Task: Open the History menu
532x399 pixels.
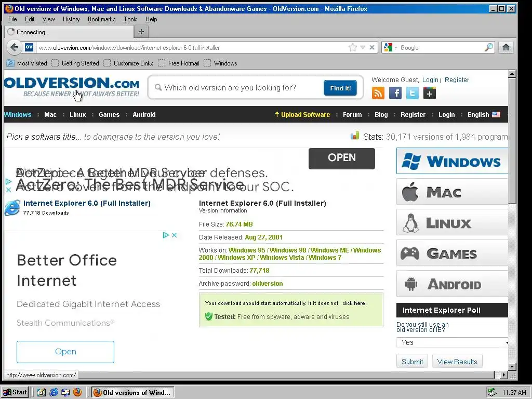Action: tap(71, 19)
